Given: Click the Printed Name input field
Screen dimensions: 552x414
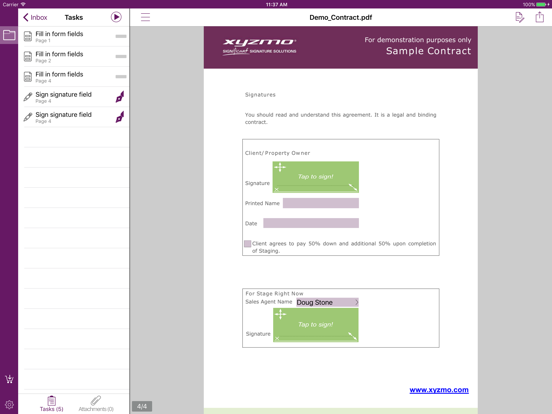Looking at the screenshot, I should pos(321,203).
